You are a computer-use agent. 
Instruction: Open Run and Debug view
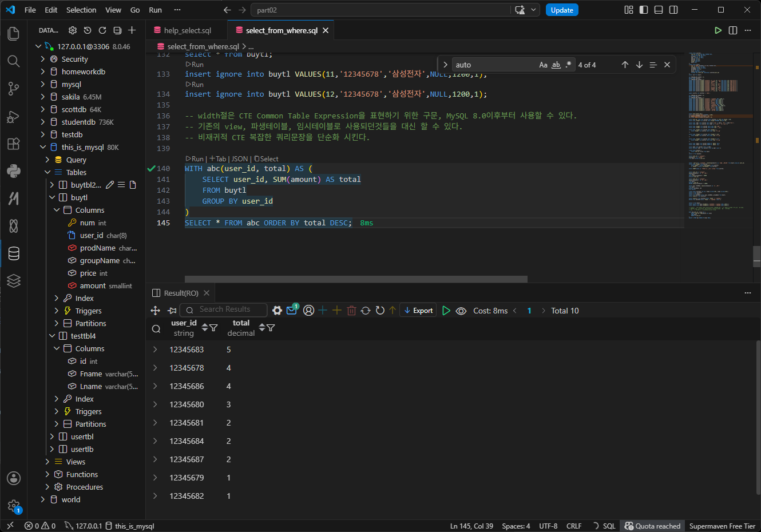14,116
